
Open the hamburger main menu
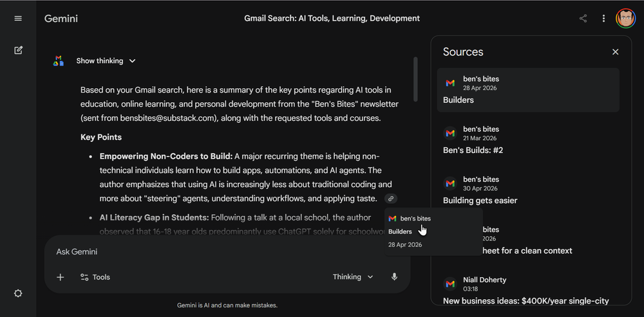click(x=18, y=19)
